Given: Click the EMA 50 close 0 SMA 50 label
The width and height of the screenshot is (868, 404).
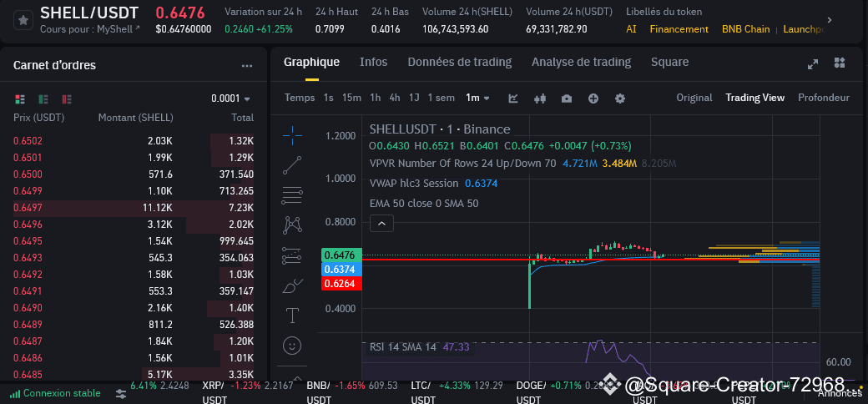Looking at the screenshot, I should click(424, 204).
